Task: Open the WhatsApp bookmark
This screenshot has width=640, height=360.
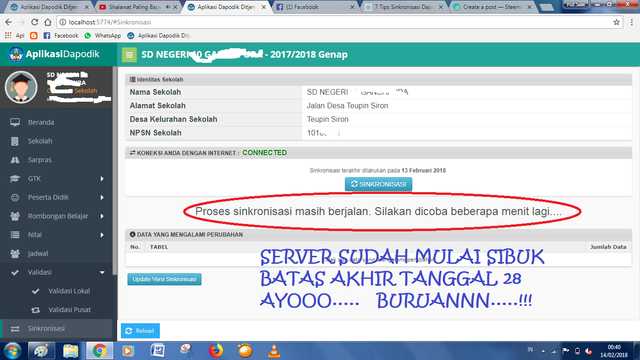Action: click(102, 36)
